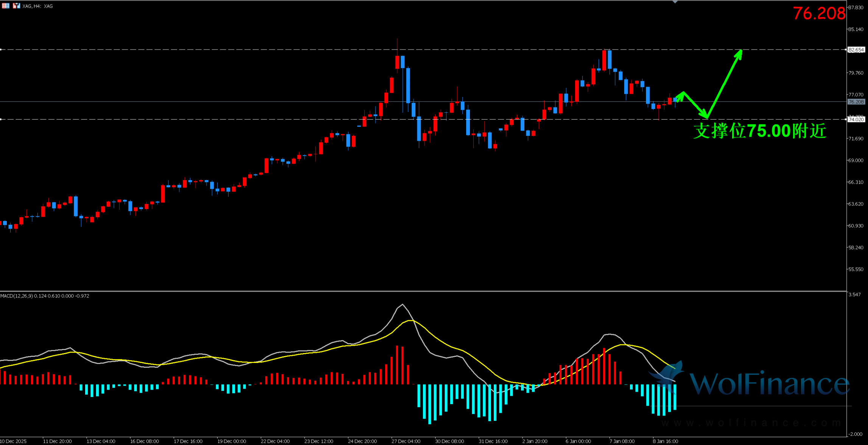Click the 69.000 level on the price scale

pyautogui.click(x=856, y=160)
